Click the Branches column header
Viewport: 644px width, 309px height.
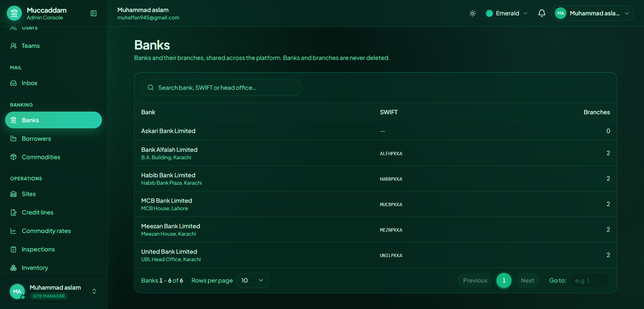pyautogui.click(x=597, y=112)
